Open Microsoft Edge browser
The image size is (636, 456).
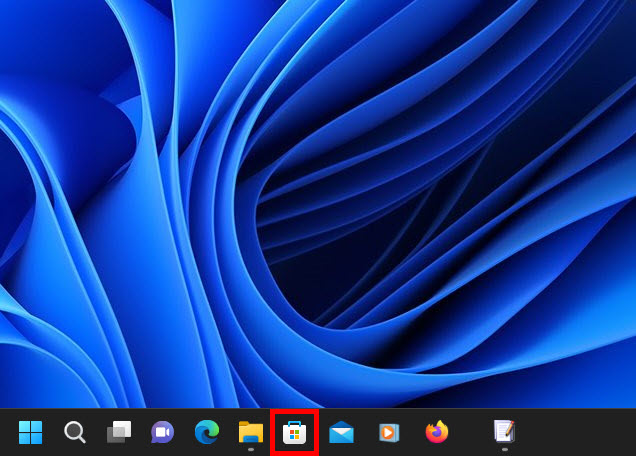point(207,432)
